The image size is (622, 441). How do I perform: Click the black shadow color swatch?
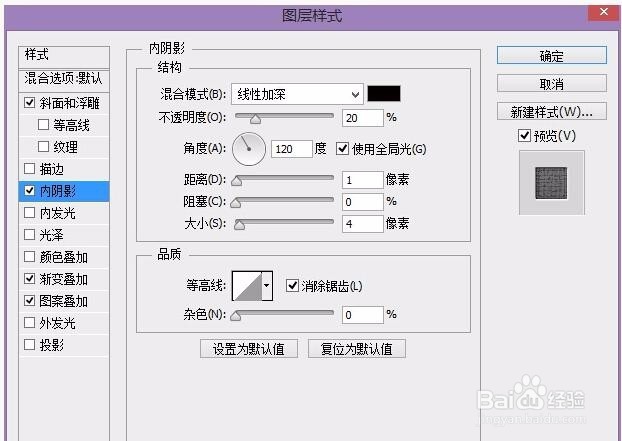[x=384, y=94]
